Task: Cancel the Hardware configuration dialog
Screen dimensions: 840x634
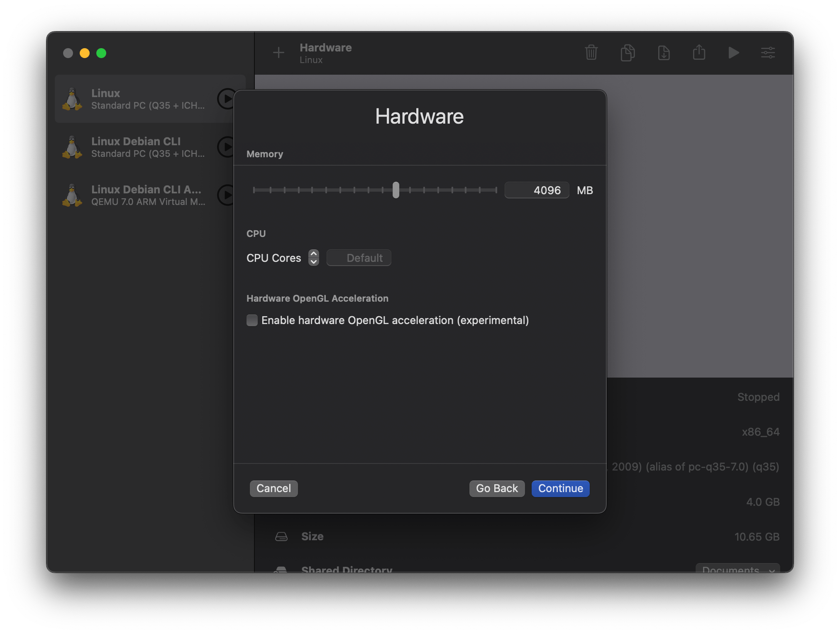Action: coord(273,488)
